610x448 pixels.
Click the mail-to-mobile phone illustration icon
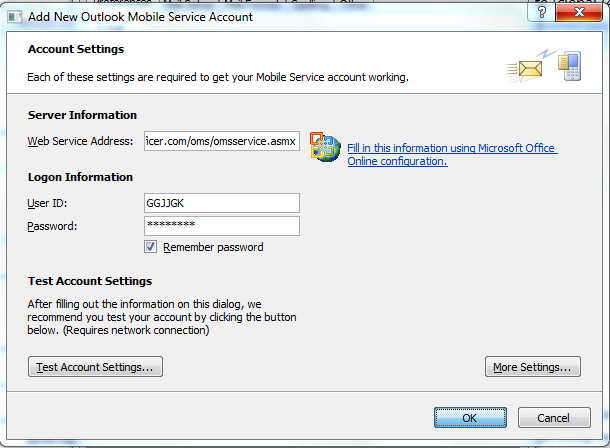[543, 66]
